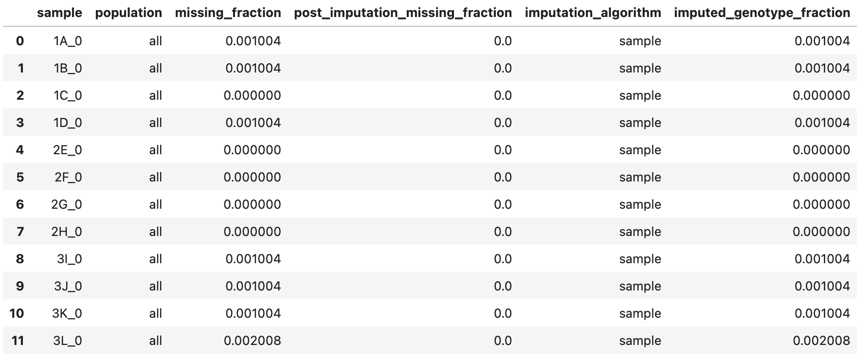The height and width of the screenshot is (362, 868).
Task: Click the missing_fraction value 0.002008
Action: pyautogui.click(x=252, y=341)
